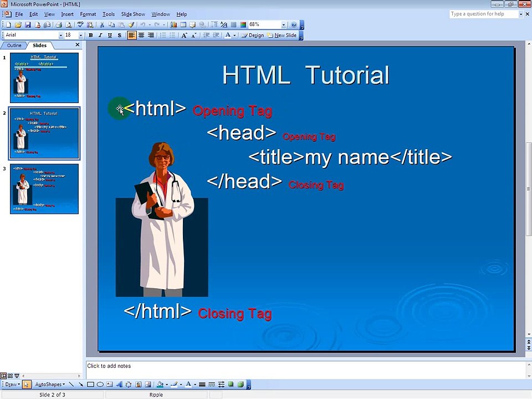Image resolution: width=532 pixels, height=399 pixels.
Task: Open the Zoom percentage dropdown at 68%
Action: pos(283,25)
